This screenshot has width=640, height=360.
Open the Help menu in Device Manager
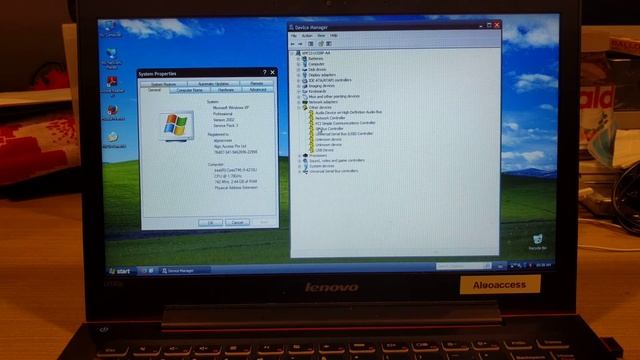pos(333,36)
